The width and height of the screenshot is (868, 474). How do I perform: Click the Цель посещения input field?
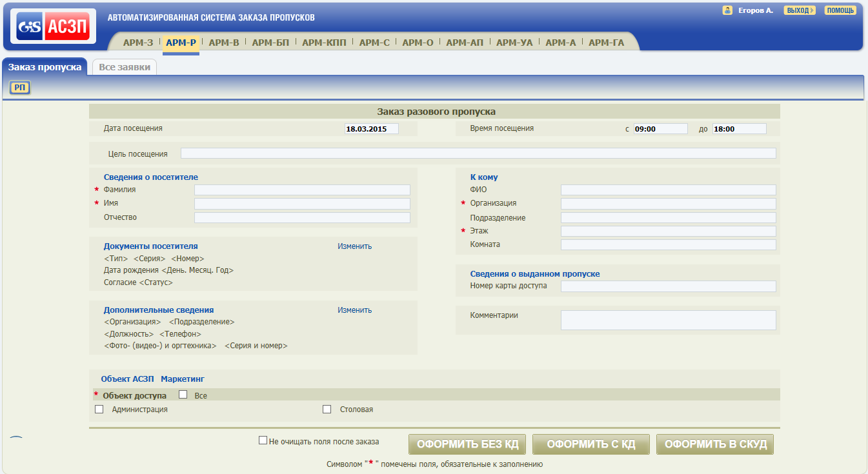click(x=478, y=153)
